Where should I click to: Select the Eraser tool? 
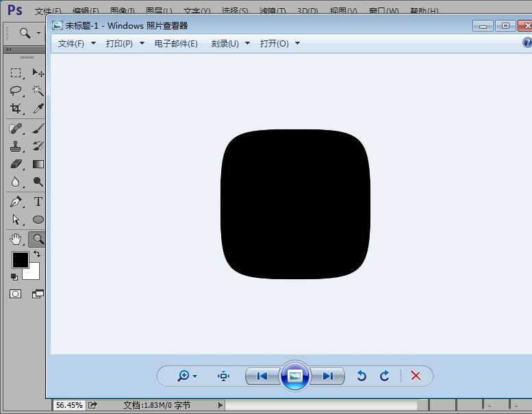pos(16,164)
